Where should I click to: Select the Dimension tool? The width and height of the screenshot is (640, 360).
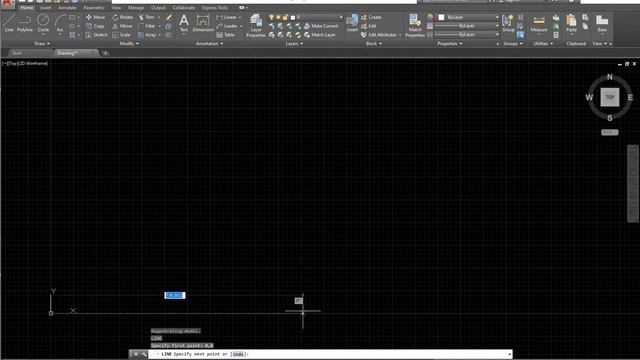coord(203,23)
